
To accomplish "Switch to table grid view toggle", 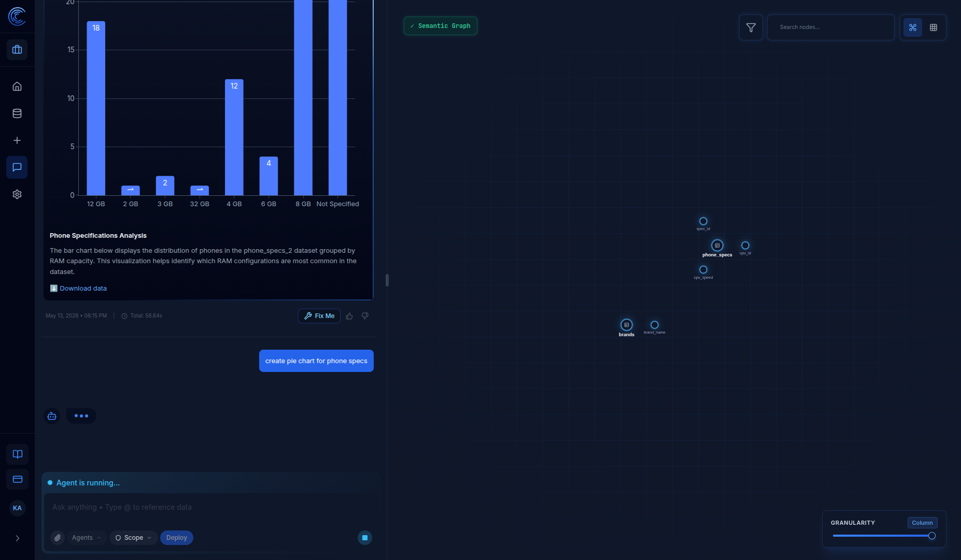I will pos(934,27).
